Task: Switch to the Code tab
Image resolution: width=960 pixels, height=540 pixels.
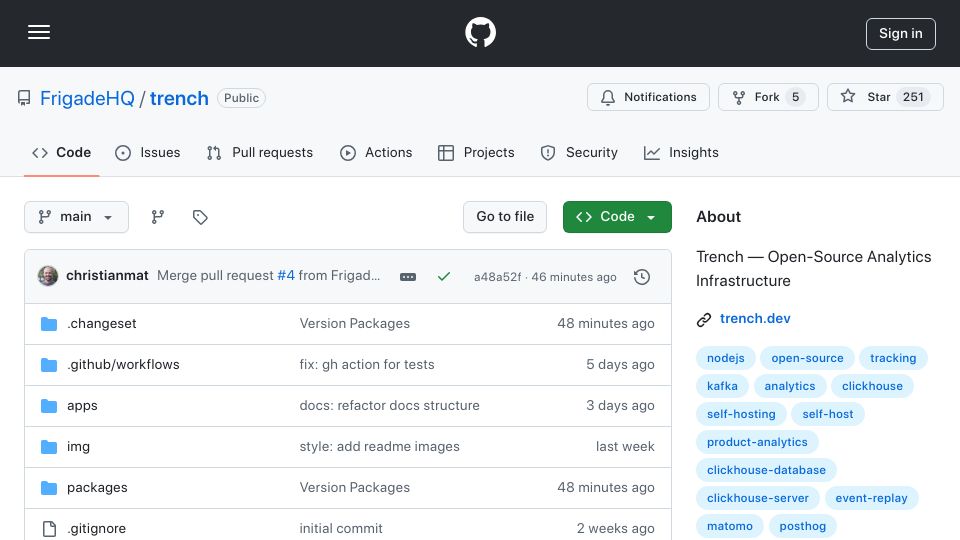Action: click(61, 152)
